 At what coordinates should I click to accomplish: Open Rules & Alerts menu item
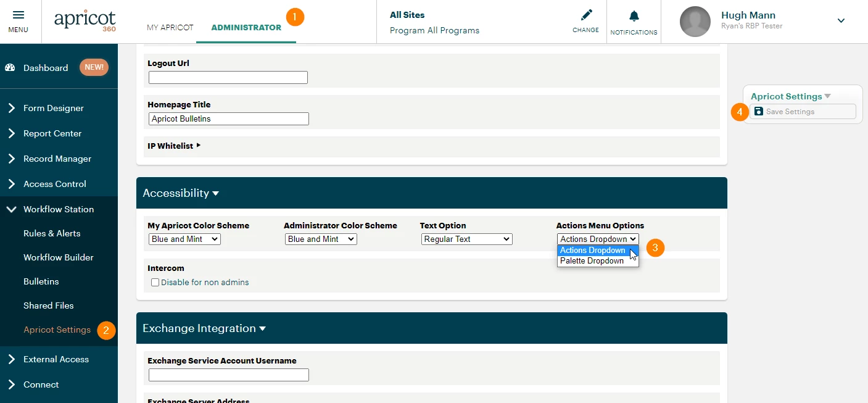tap(52, 233)
